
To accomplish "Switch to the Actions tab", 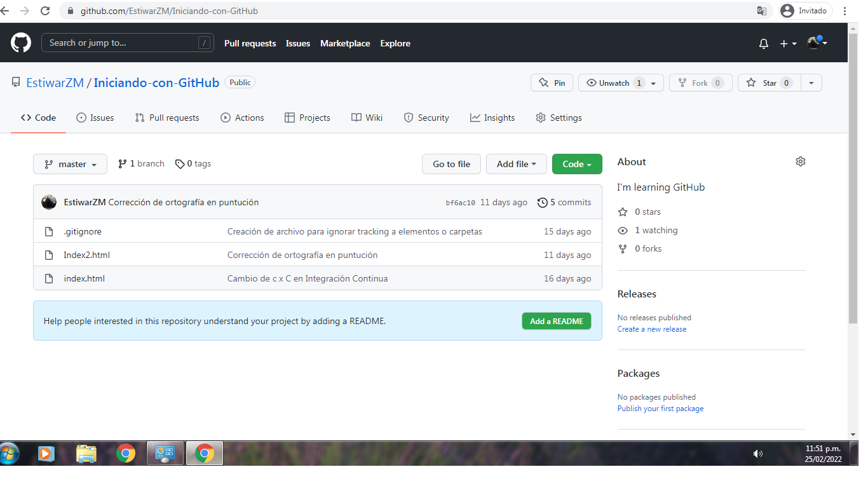I will (242, 118).
